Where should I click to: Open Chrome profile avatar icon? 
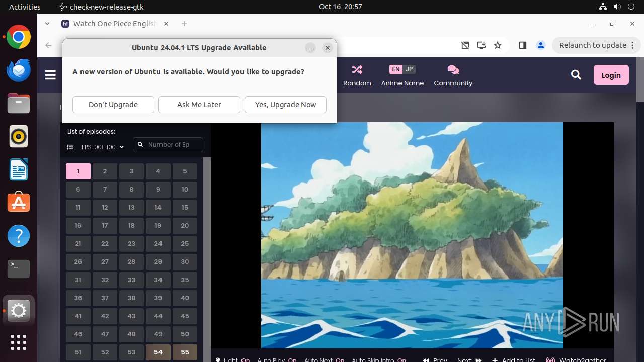pyautogui.click(x=541, y=45)
